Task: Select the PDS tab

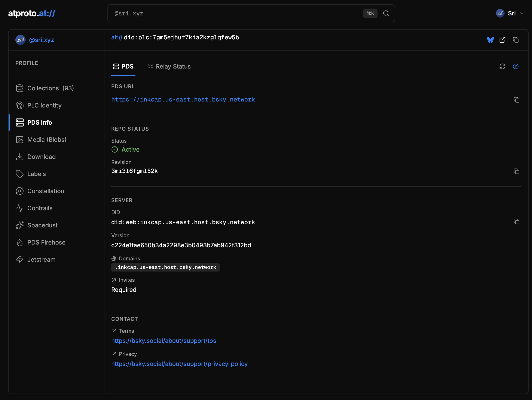Action: [x=123, y=66]
